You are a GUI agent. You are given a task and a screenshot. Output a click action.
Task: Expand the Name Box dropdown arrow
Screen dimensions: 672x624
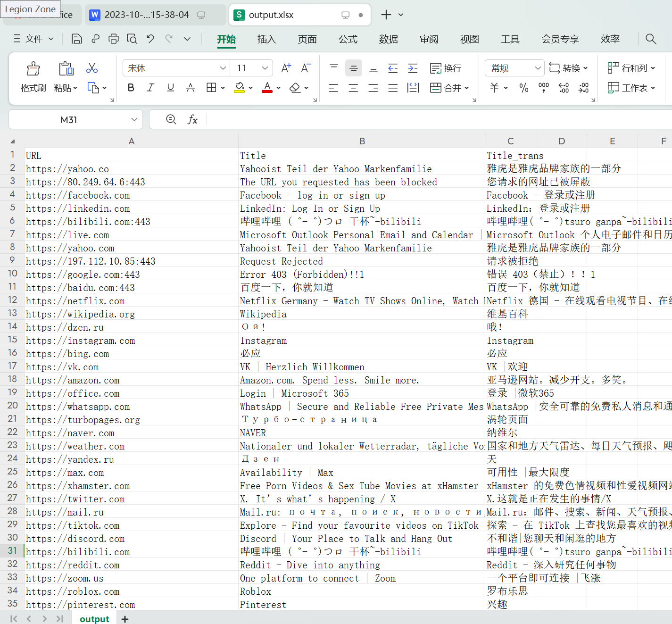[x=134, y=120]
